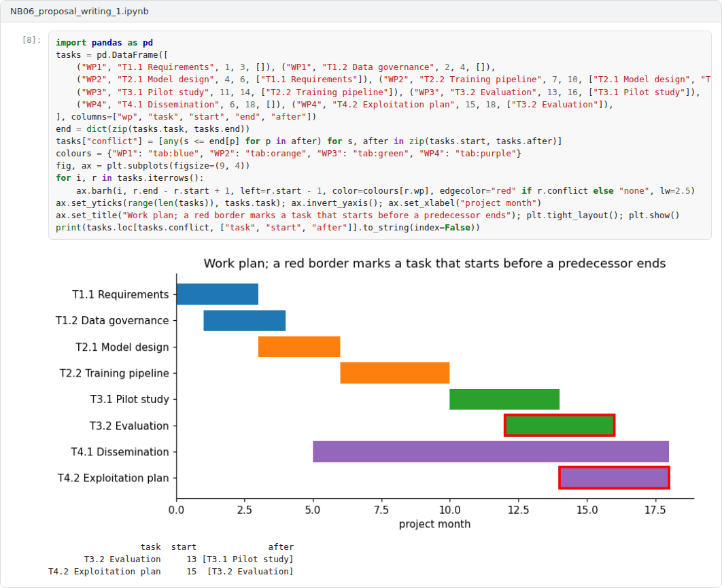
Task: Click the chart title 'Work plan; a red border…'
Action: coord(434,263)
